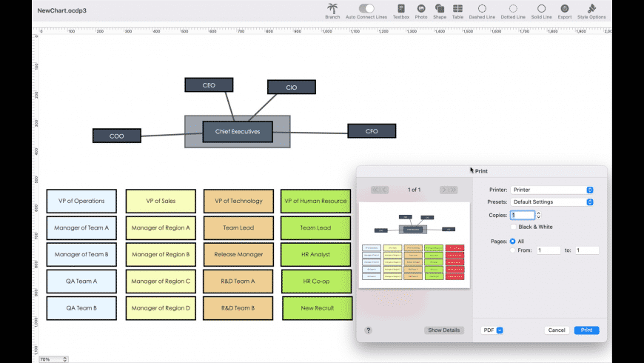Select the HR Co-op box
Viewport: 644px width, 363px height.
pos(316,282)
